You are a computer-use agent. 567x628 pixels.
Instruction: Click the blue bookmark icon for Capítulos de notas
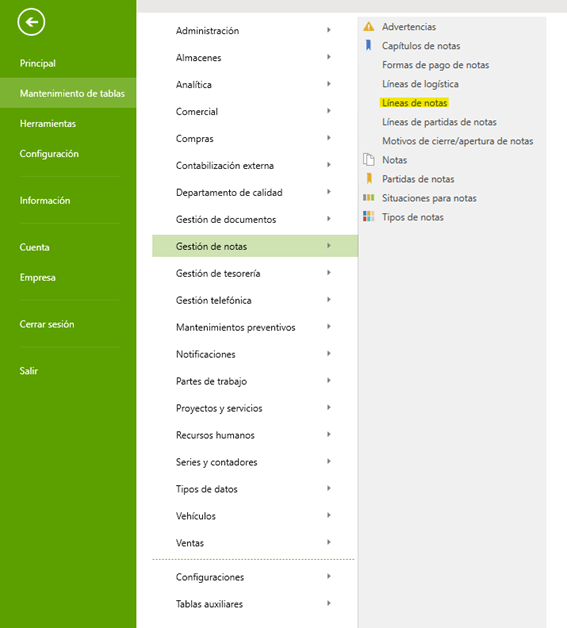[368, 46]
